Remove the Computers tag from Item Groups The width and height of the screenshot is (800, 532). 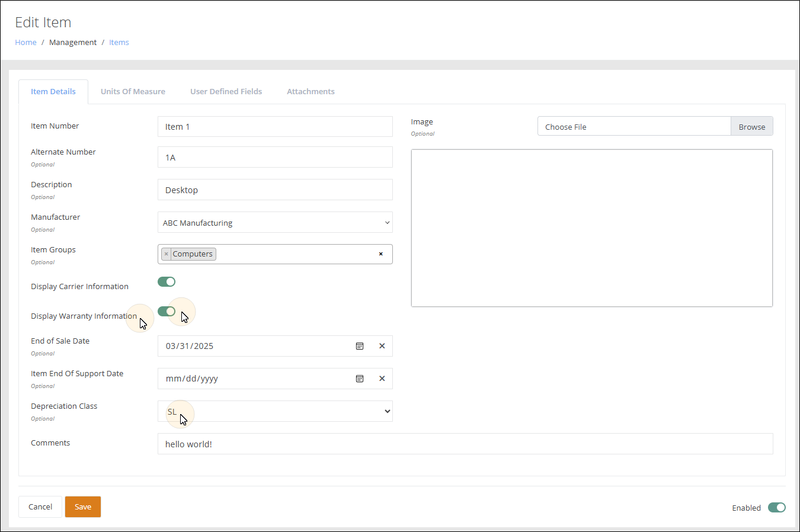(x=167, y=254)
